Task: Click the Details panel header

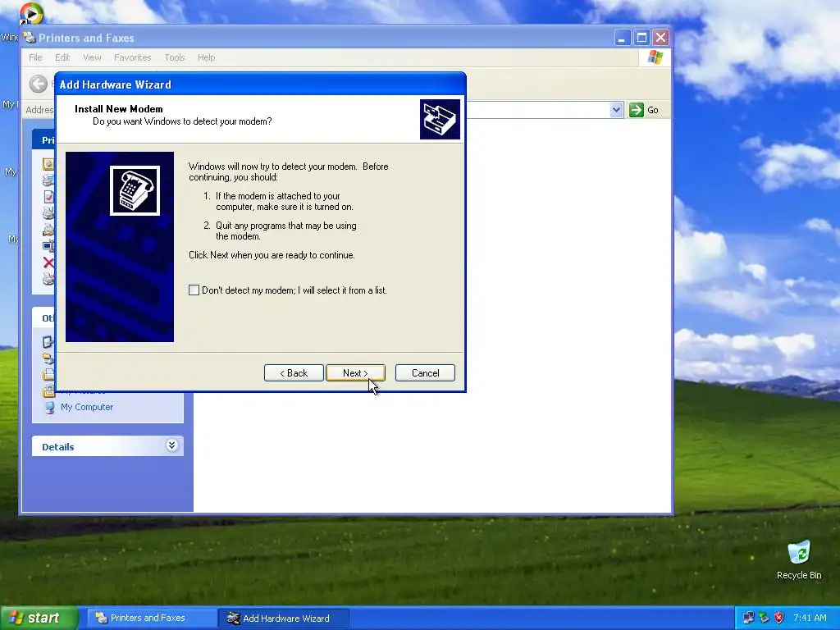Action: pos(107,446)
